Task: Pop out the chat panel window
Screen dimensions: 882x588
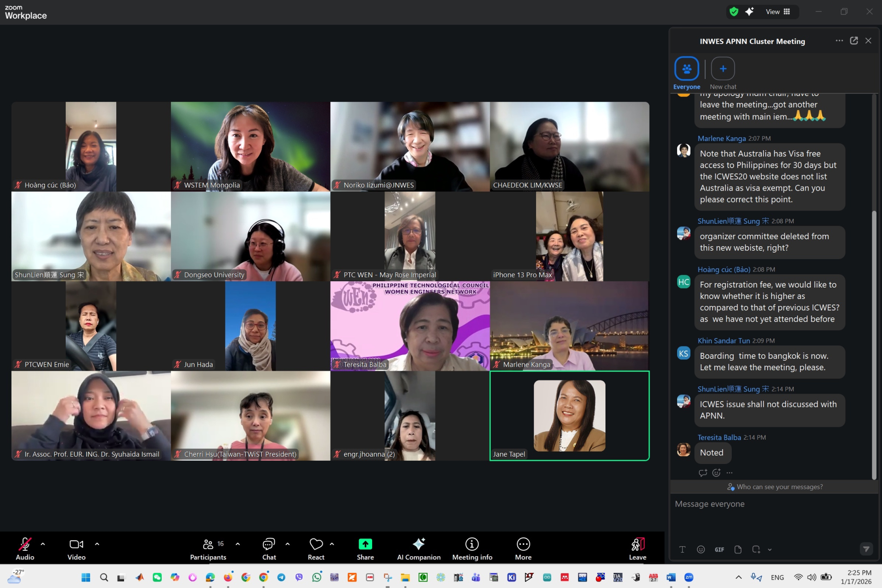Action: coord(854,41)
